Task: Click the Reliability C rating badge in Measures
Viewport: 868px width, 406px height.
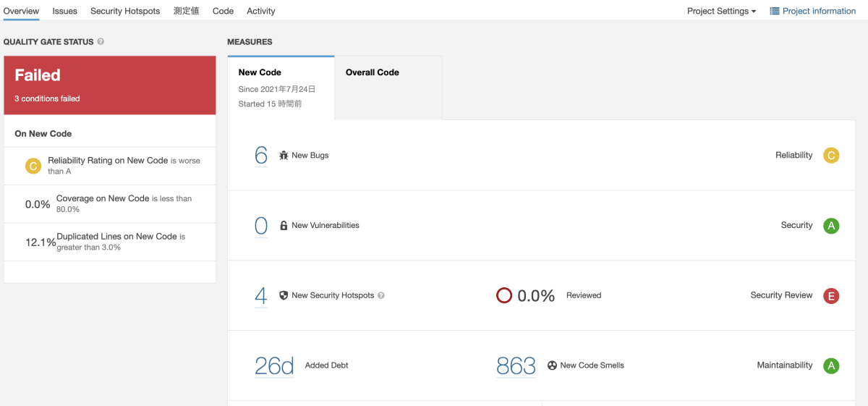Action: click(831, 155)
